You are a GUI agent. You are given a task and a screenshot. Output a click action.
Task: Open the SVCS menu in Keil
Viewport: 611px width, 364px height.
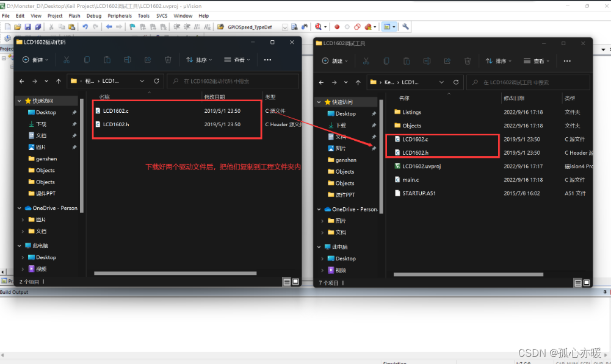[162, 16]
